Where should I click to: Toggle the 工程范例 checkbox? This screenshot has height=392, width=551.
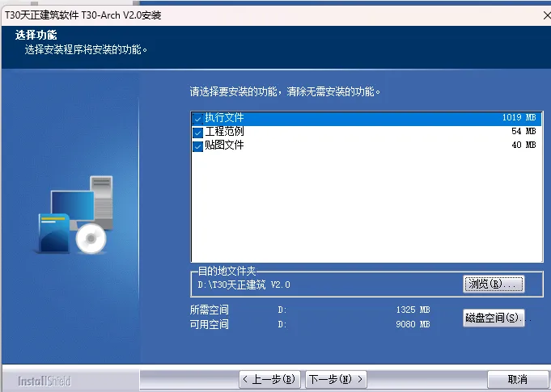(198, 133)
